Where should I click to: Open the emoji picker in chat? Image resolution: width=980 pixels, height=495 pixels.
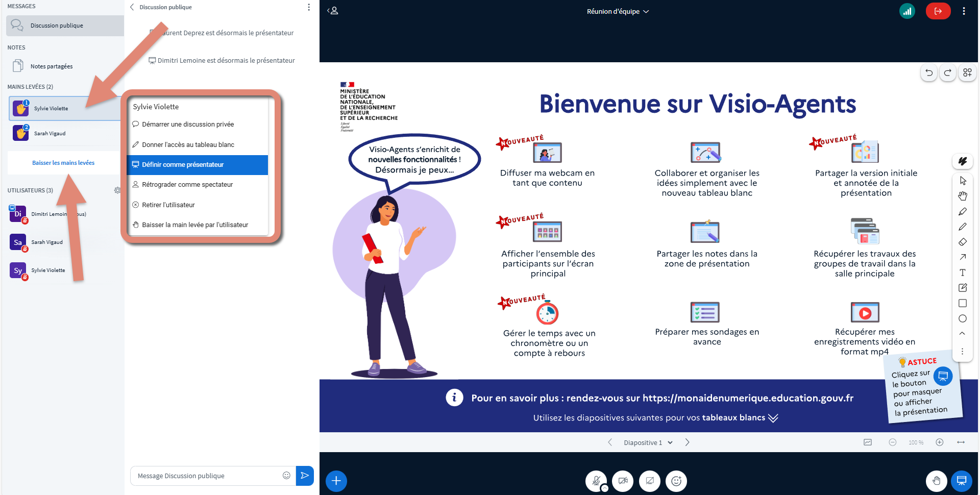click(x=286, y=476)
